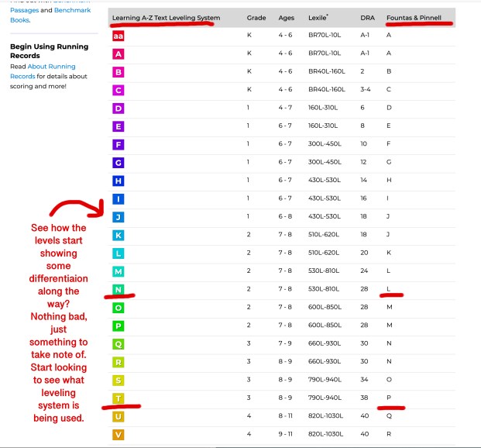The height and width of the screenshot is (448, 481).
Task: Select the DRA column header
Action: 366,17
